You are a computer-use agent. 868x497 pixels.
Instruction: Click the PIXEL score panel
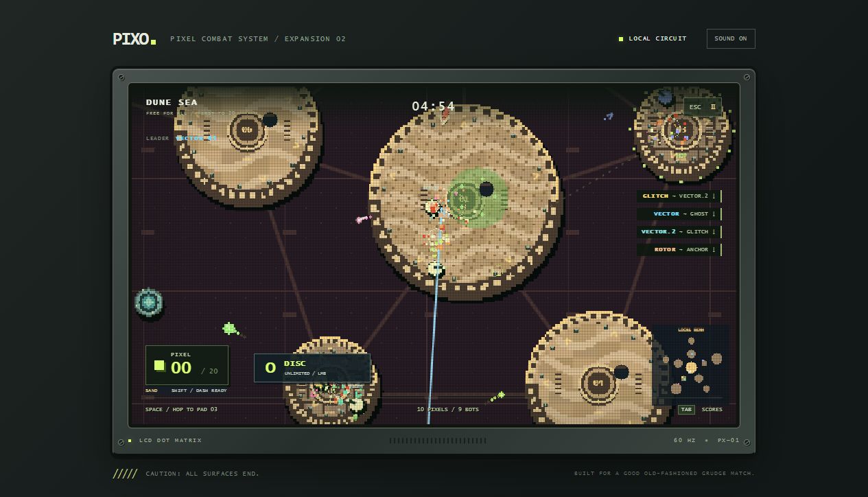187,365
